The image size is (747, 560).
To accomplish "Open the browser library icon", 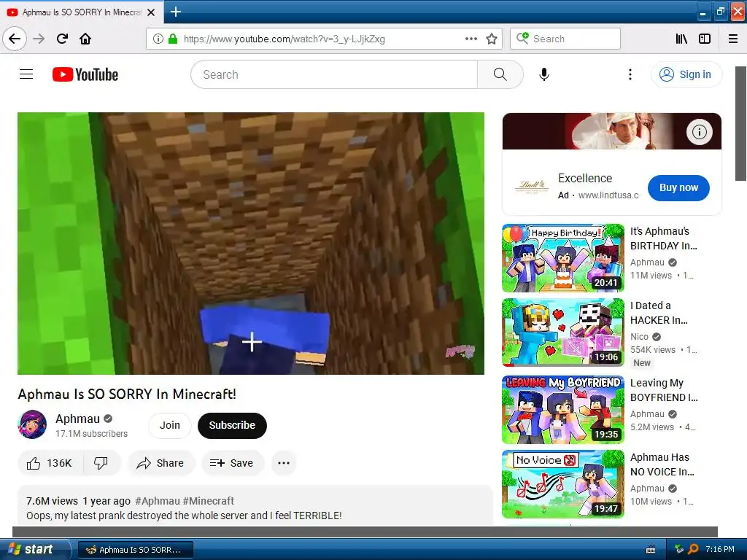I will (x=681, y=39).
